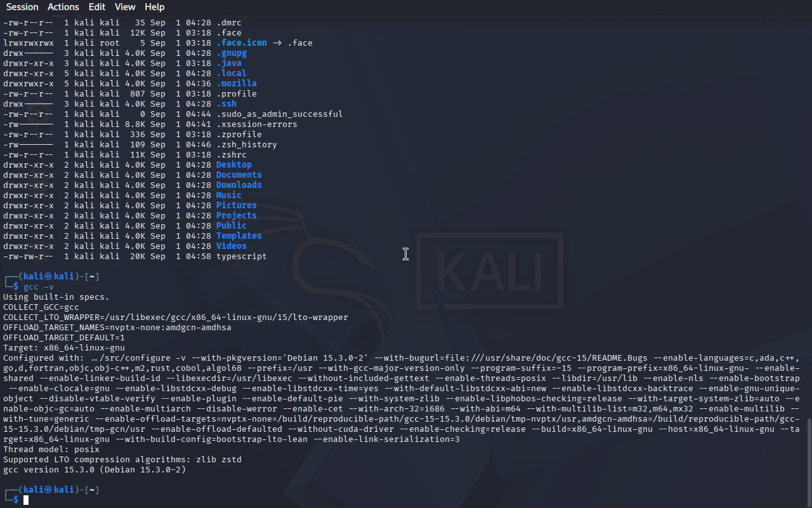
Task: Click the typescript file name
Action: (242, 256)
